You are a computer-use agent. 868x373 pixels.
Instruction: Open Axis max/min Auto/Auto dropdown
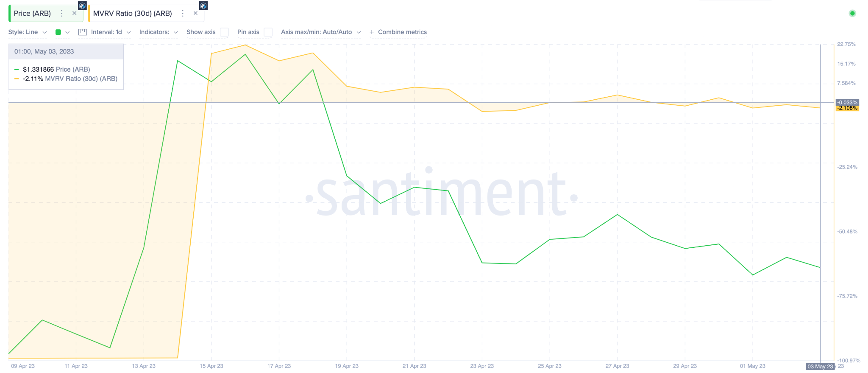click(x=320, y=32)
